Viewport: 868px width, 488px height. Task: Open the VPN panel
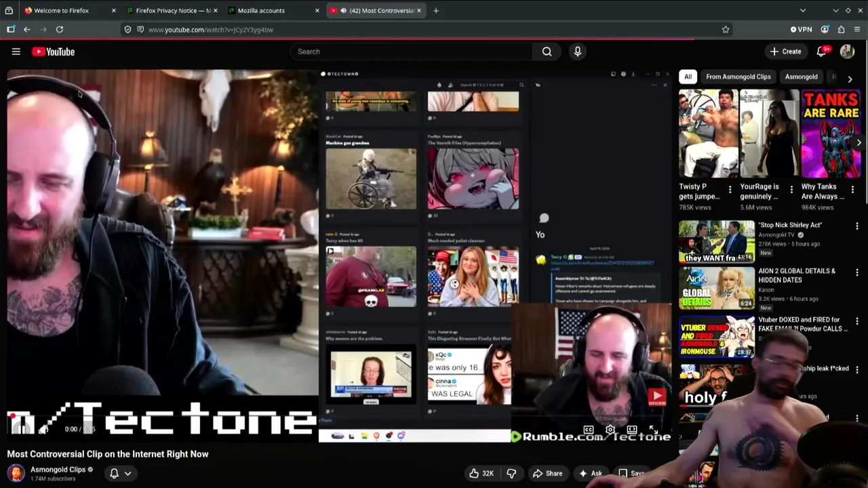[x=801, y=29]
